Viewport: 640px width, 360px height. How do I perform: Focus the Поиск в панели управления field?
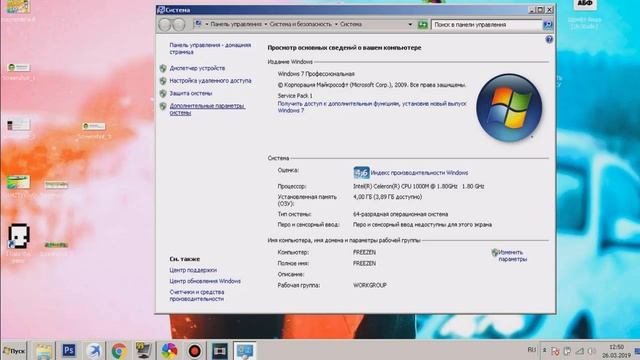point(487,25)
